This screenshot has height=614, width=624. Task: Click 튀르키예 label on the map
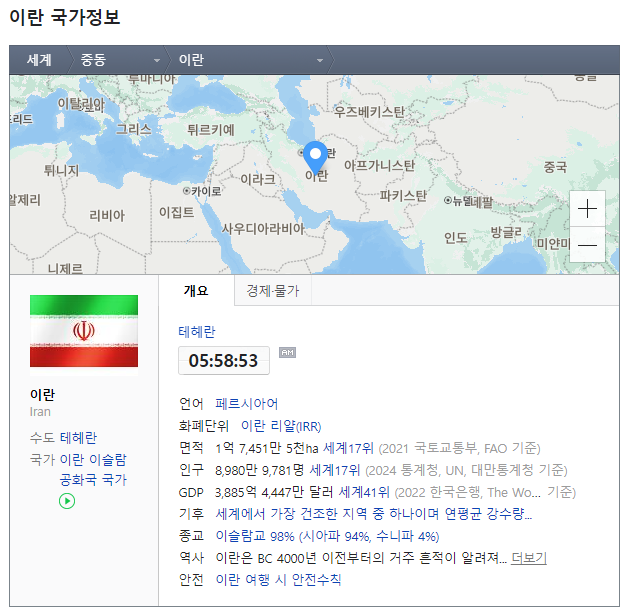coord(211,130)
